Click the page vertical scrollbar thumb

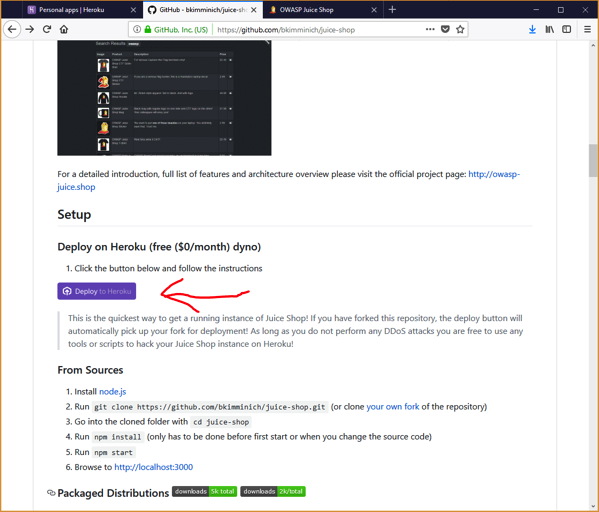coord(593,160)
